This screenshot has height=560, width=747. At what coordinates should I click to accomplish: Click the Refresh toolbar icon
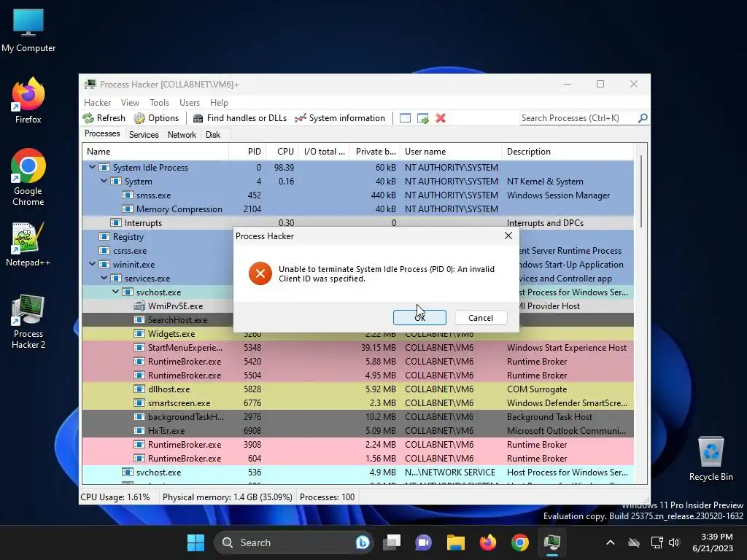88,118
